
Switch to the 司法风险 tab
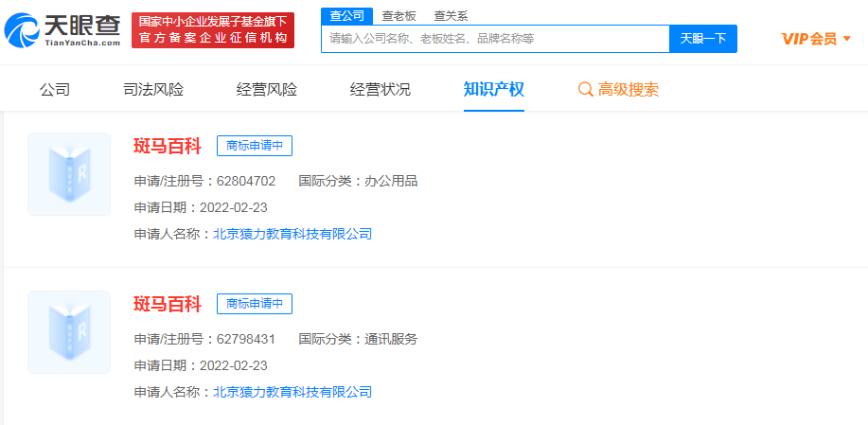pos(153,89)
